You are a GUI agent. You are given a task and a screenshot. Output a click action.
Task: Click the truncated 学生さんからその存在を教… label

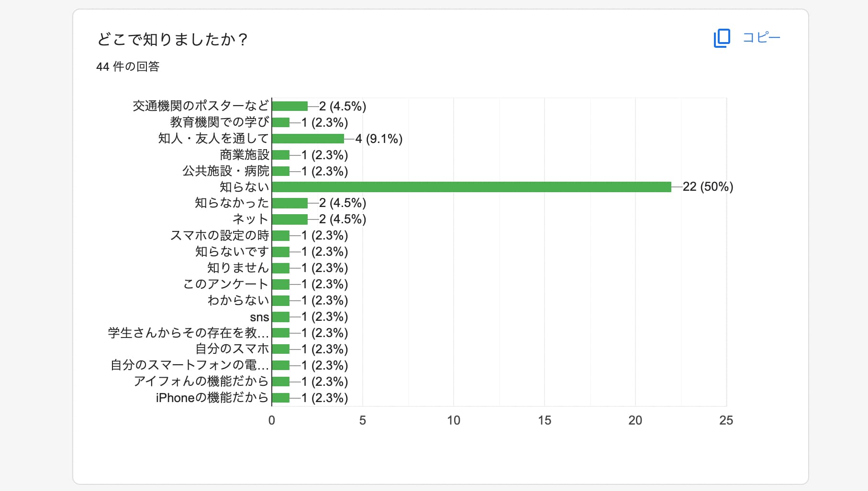point(189,333)
